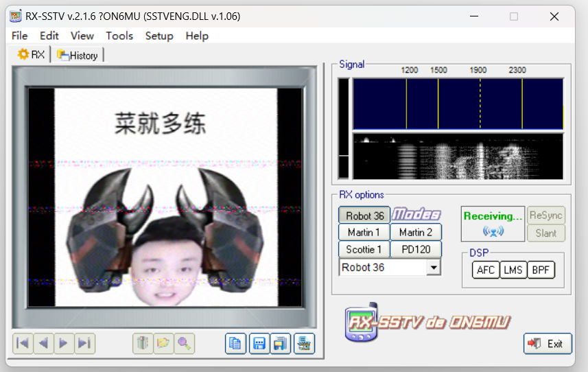Click the save-all stacked disks icon
Screen dimensions: 588x372
click(280, 343)
